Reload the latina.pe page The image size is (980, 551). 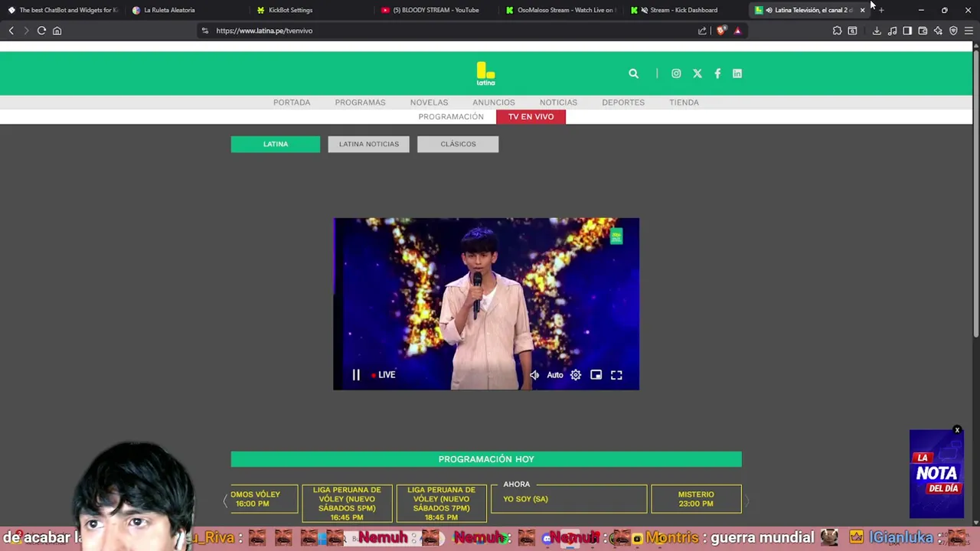41,31
